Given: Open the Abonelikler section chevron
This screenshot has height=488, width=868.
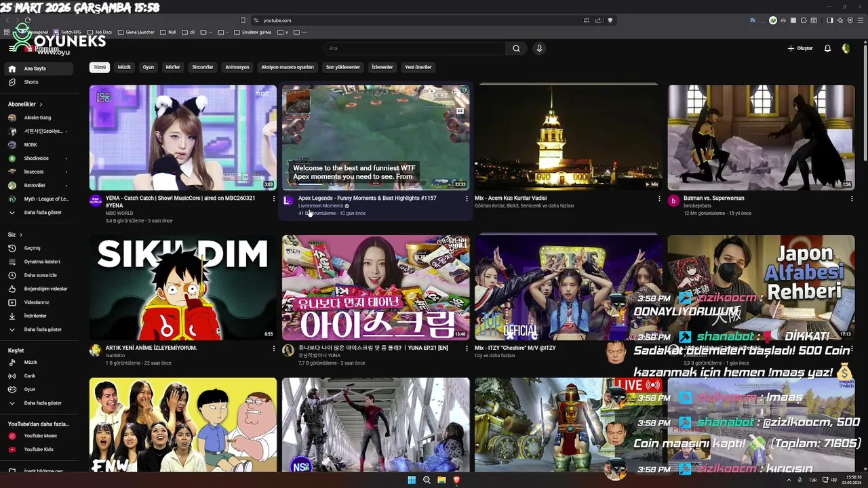Looking at the screenshot, I should tap(41, 104).
